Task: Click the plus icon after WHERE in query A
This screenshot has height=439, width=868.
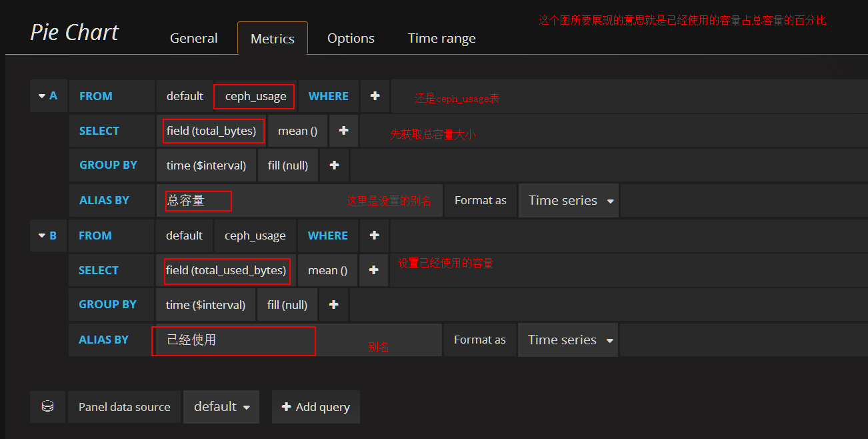Action: coord(375,96)
